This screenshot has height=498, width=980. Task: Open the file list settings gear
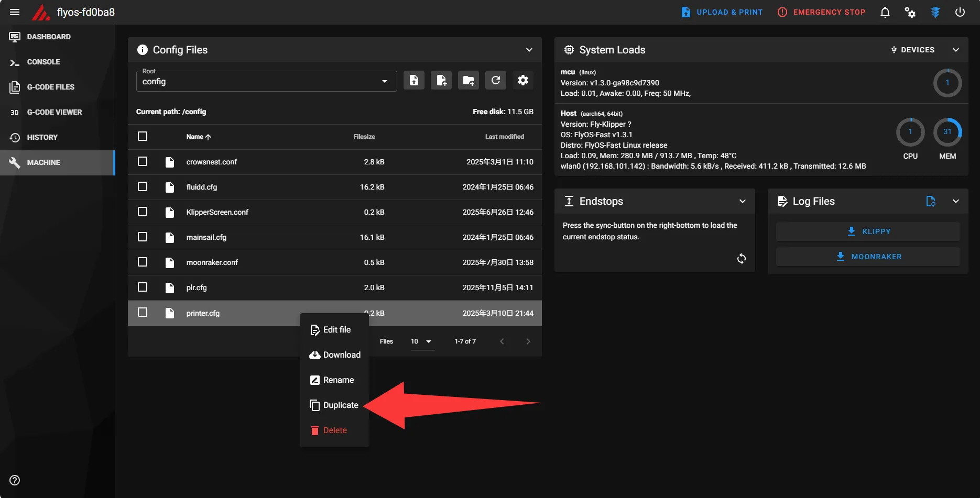(523, 81)
